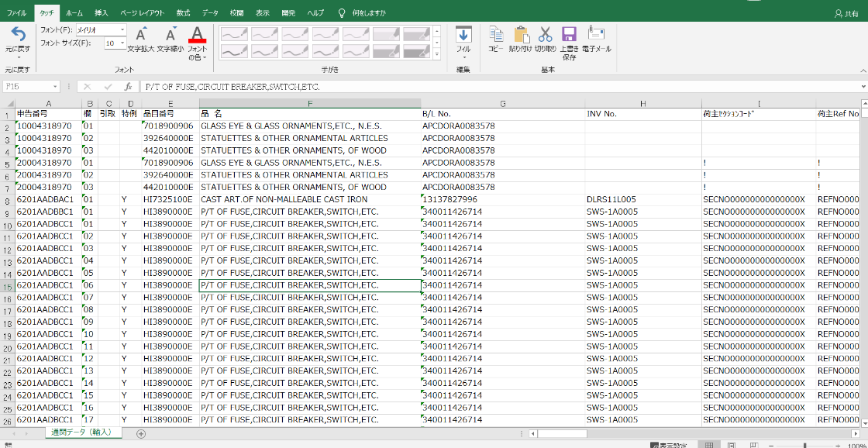The height and width of the screenshot is (448, 868).
Task: Select the 通関データ（輸入） sheet tab
Action: 81,432
